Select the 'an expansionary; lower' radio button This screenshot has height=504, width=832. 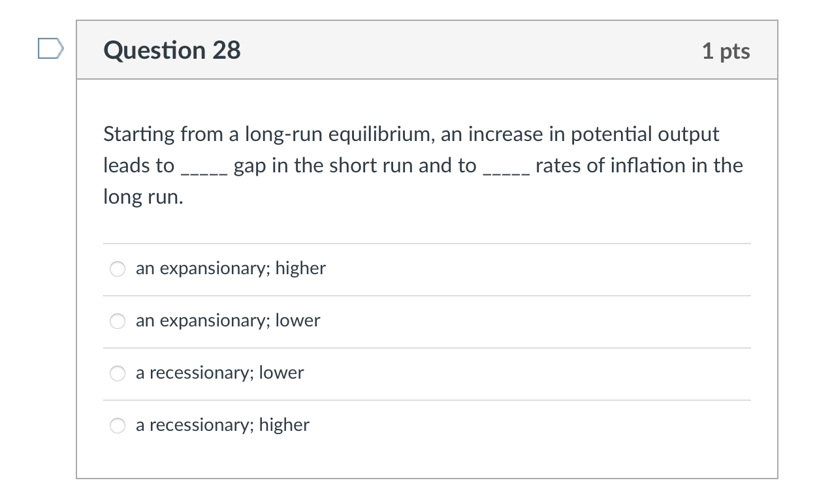[x=117, y=321]
